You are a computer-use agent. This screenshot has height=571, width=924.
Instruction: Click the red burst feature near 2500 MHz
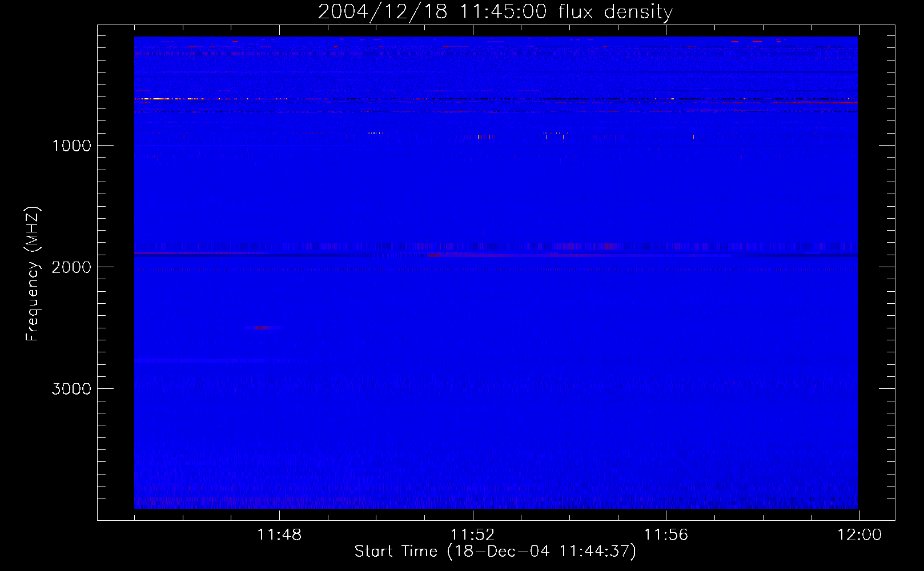263,328
